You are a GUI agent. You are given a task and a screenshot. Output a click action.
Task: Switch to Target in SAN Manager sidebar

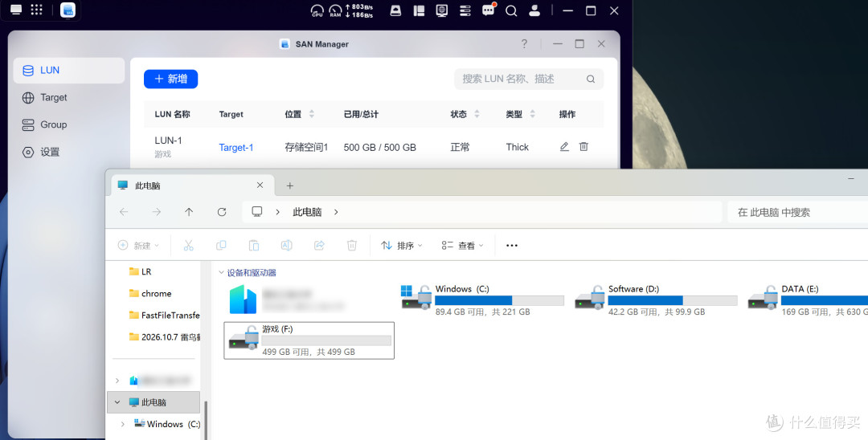68,97
